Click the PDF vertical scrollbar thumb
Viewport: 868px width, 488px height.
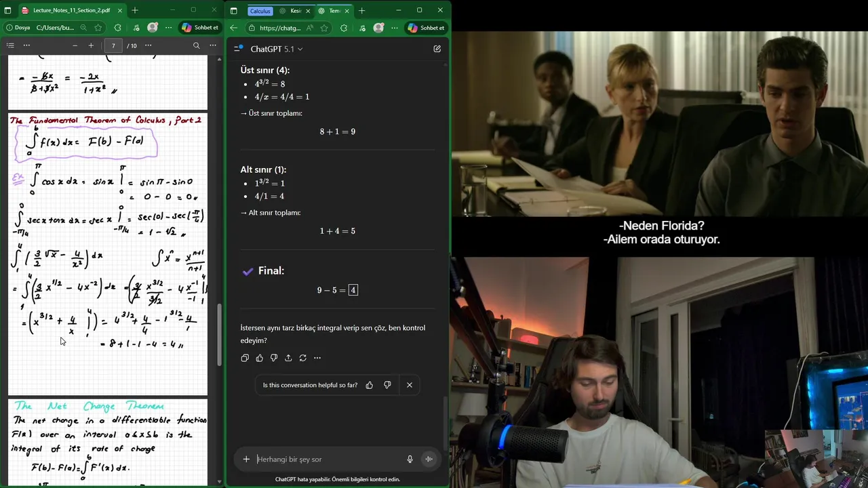(x=219, y=335)
